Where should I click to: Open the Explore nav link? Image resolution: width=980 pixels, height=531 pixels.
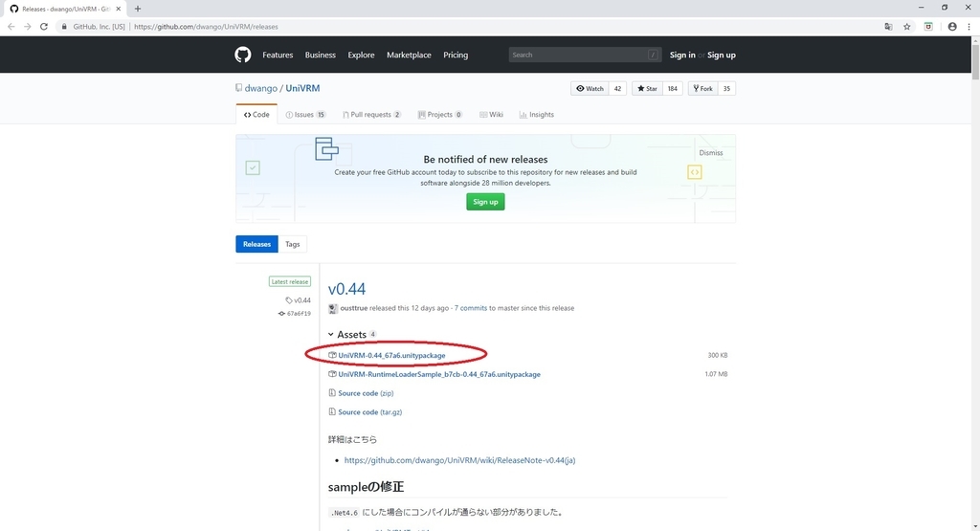coord(361,55)
